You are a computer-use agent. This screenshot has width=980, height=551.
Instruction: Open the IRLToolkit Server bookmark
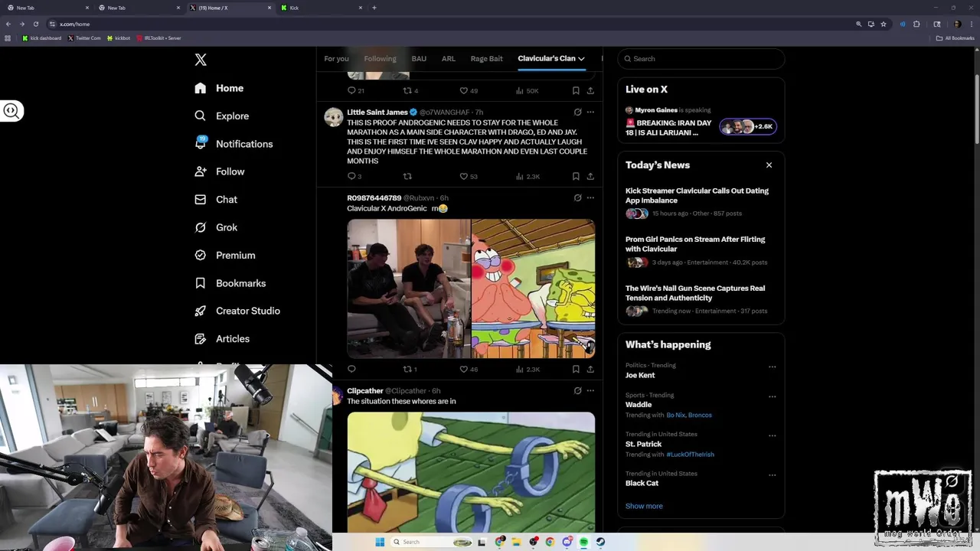[x=159, y=37]
